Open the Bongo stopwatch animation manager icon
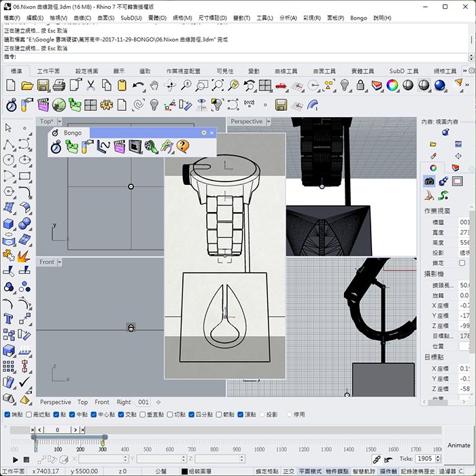This screenshot has width=476, height=476. pos(56,146)
